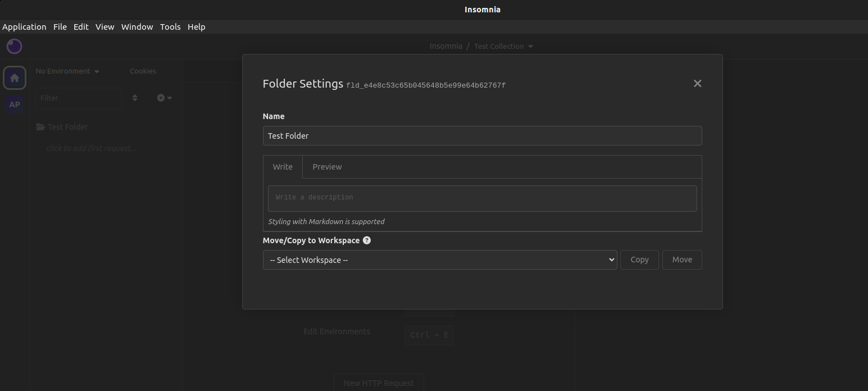Screen dimensions: 868x391
Task: Click the Ctrl + E shortcut hint
Action: pos(429,335)
